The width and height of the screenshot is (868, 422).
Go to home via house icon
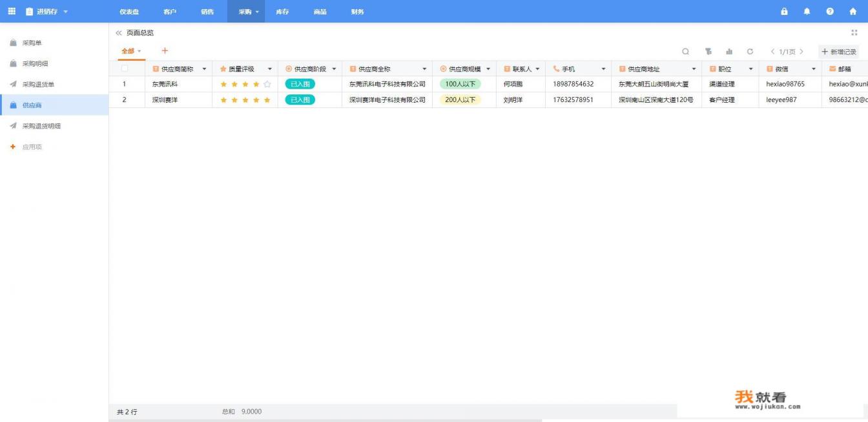852,12
